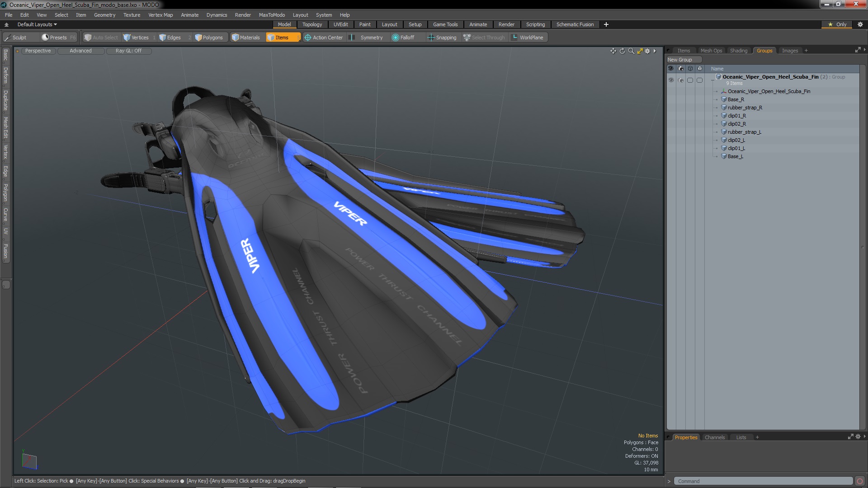Click the viewport rotate icon
Image resolution: width=868 pixels, height=488 pixels.
pyautogui.click(x=622, y=51)
